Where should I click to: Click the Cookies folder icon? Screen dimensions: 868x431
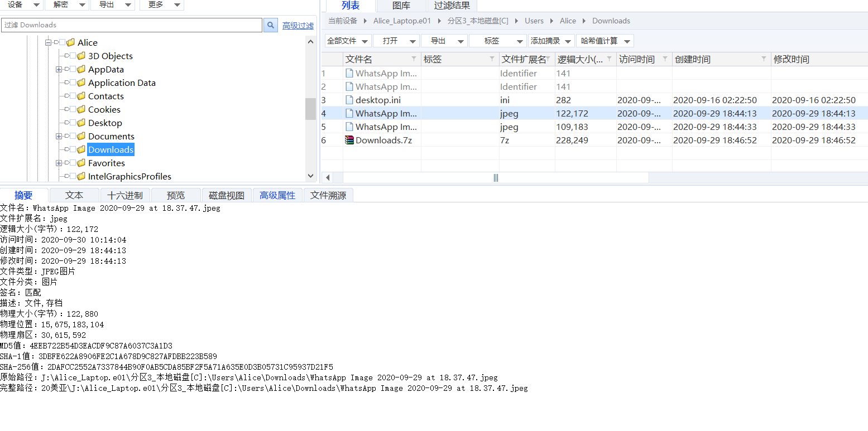(81, 109)
